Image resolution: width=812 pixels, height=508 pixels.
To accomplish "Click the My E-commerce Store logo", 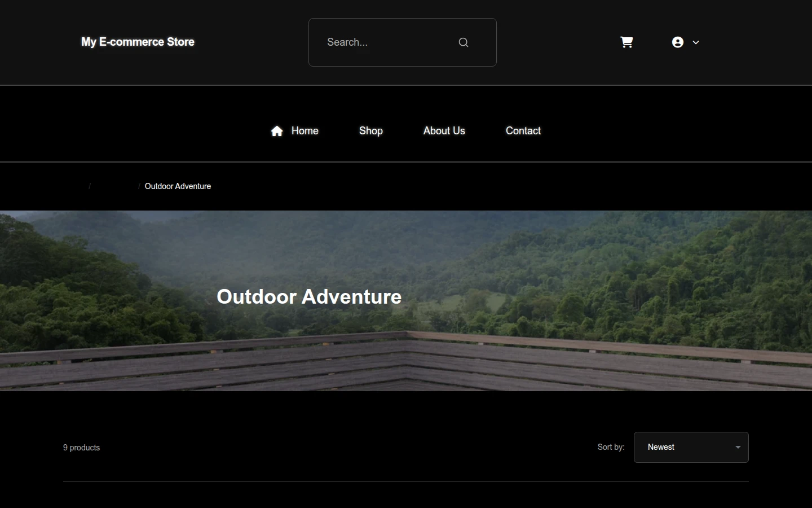I will (x=138, y=42).
